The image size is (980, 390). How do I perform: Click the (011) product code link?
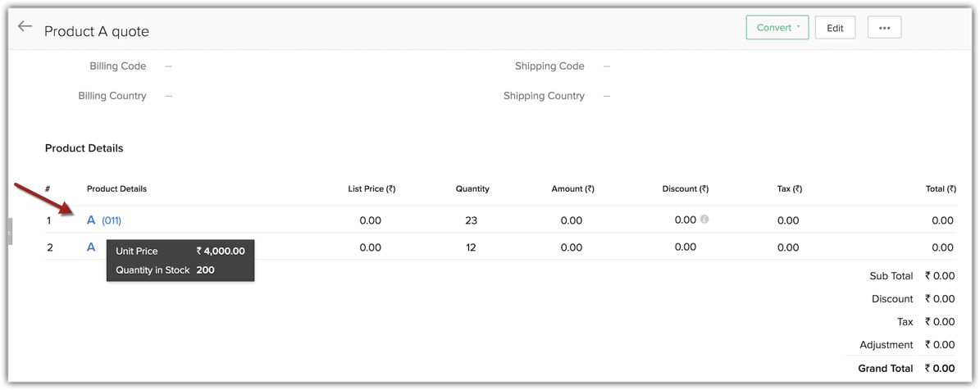coord(112,220)
